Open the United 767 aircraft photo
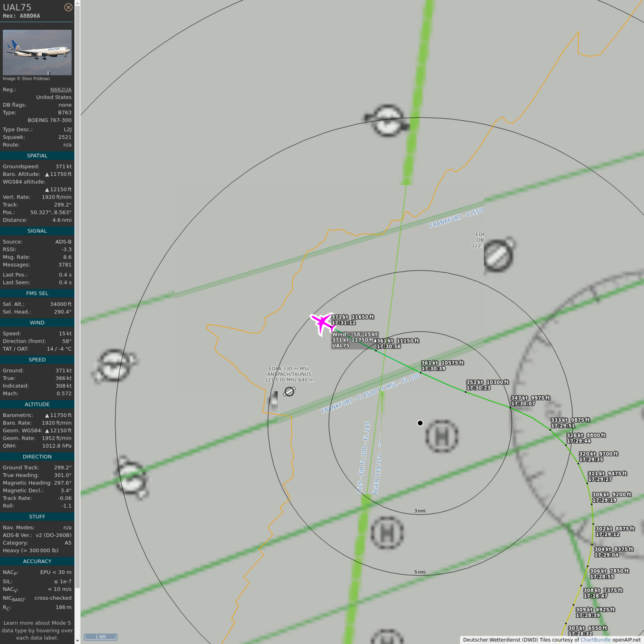The height and width of the screenshot is (644, 644). [x=37, y=52]
